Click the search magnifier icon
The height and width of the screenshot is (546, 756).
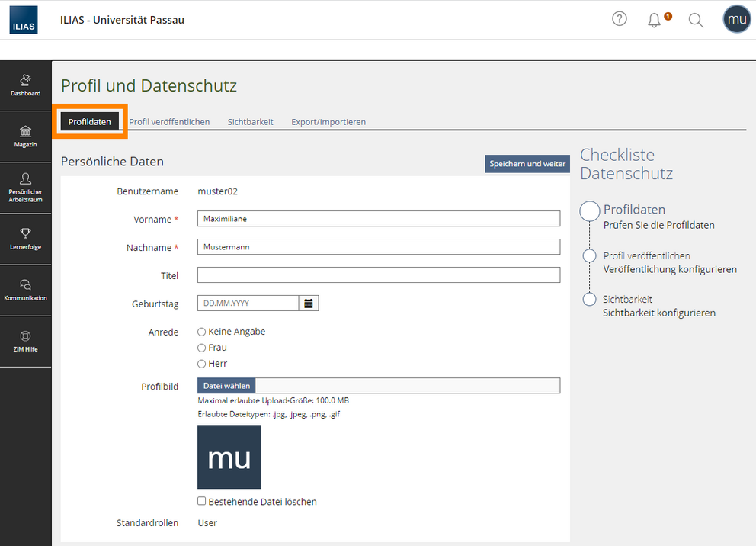696,20
